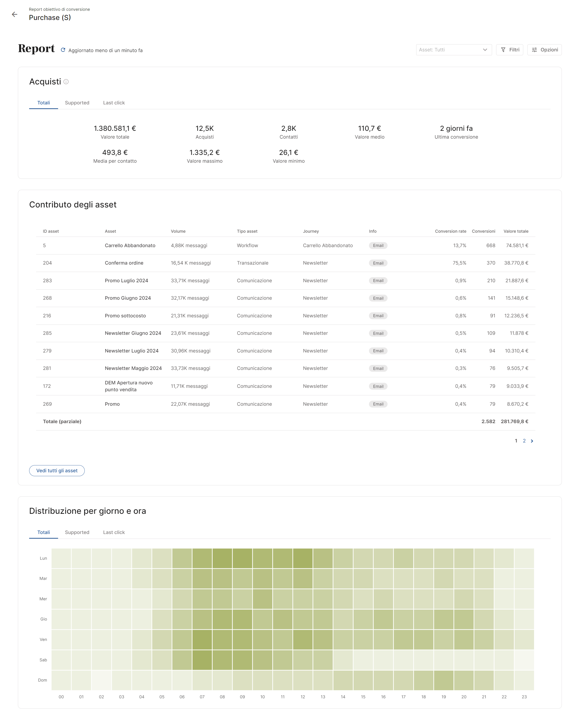Click the refresh report icon
This screenshot has height=713, width=588.
63,50
